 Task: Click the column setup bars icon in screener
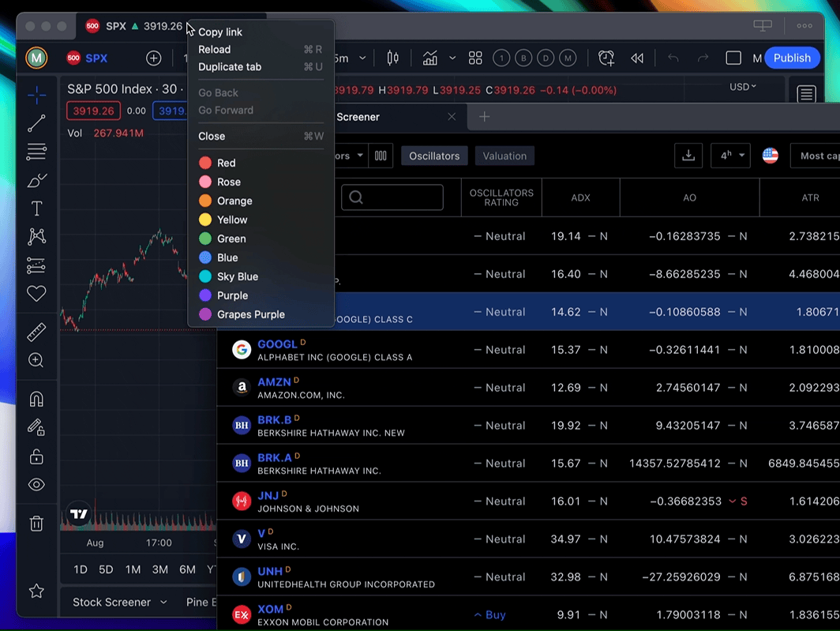[x=381, y=156]
